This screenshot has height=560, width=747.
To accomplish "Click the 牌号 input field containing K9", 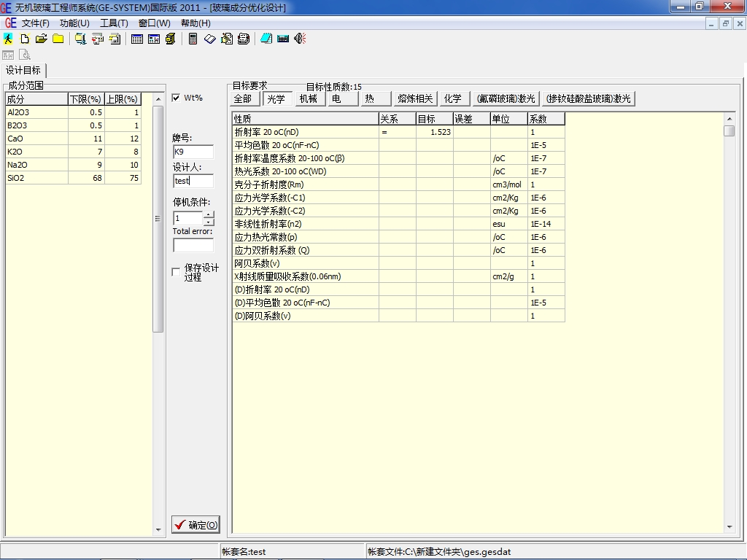I will pos(193,152).
